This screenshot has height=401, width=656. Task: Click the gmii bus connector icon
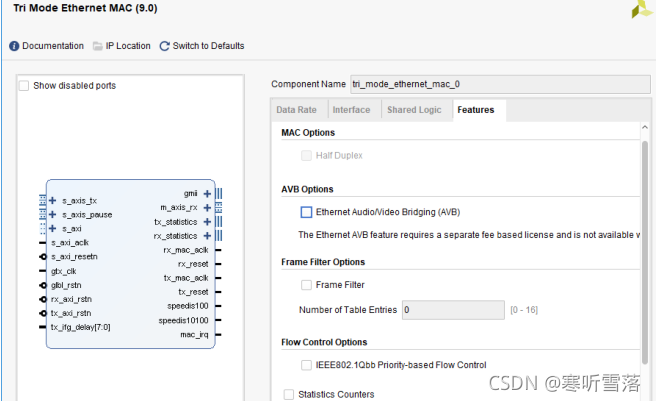coord(218,194)
